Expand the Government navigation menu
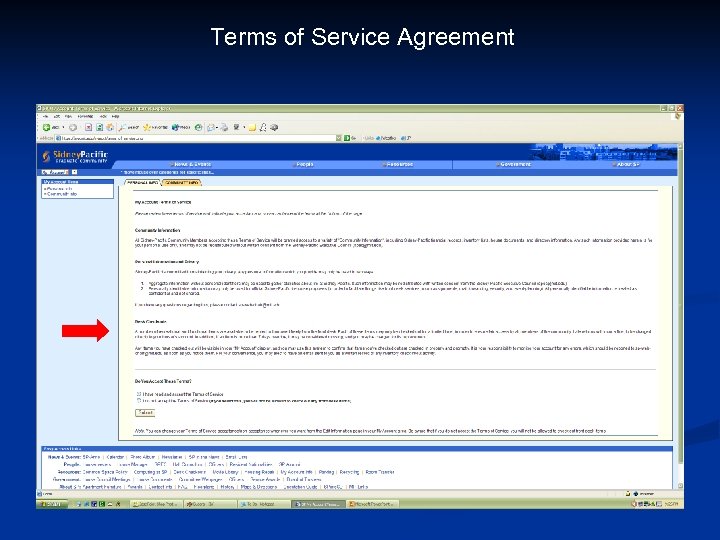 tap(513, 164)
